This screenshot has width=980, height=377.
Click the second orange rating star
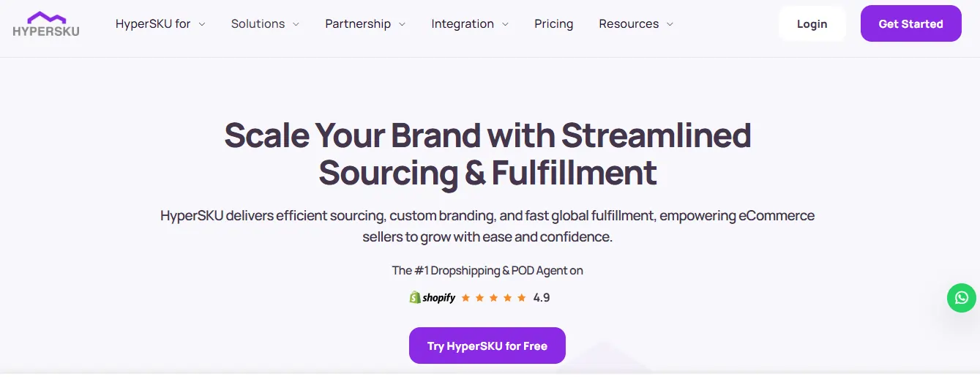click(x=479, y=298)
